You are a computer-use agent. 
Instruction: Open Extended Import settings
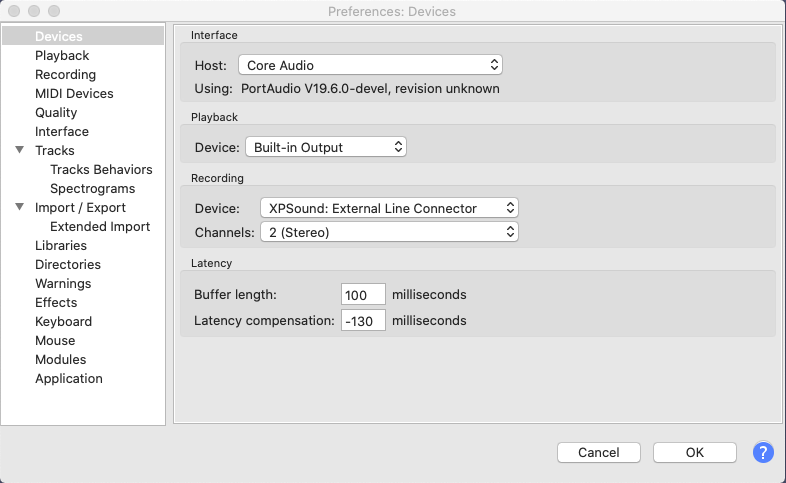tap(100, 227)
